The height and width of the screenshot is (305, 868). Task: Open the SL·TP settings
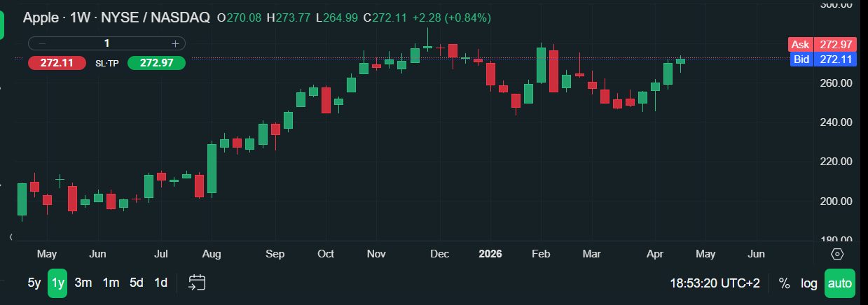[x=106, y=63]
